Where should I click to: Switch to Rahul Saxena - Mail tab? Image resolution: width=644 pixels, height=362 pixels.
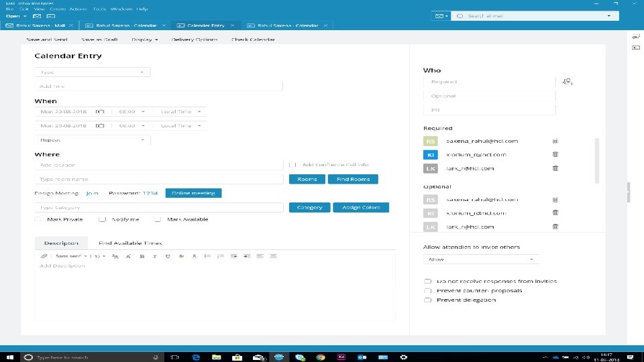point(40,25)
